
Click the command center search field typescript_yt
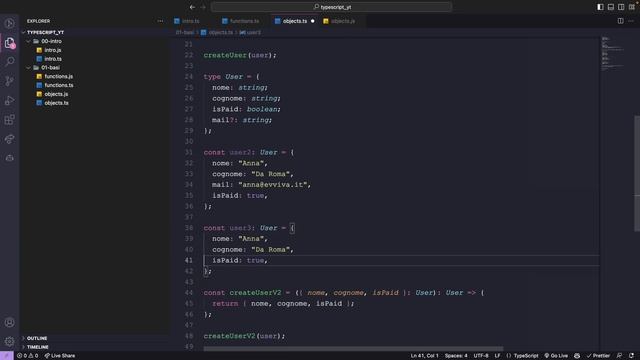coord(331,7)
